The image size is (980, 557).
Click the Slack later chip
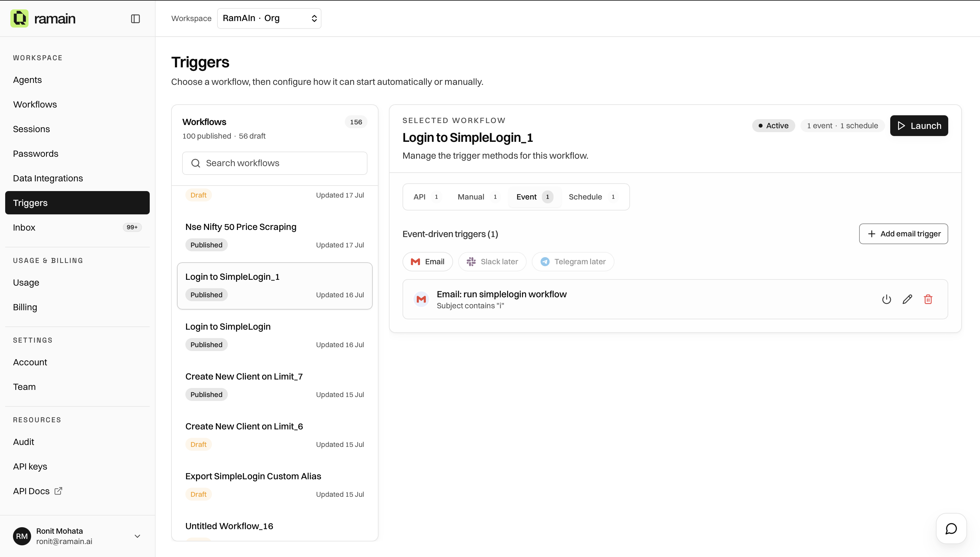[x=492, y=262]
